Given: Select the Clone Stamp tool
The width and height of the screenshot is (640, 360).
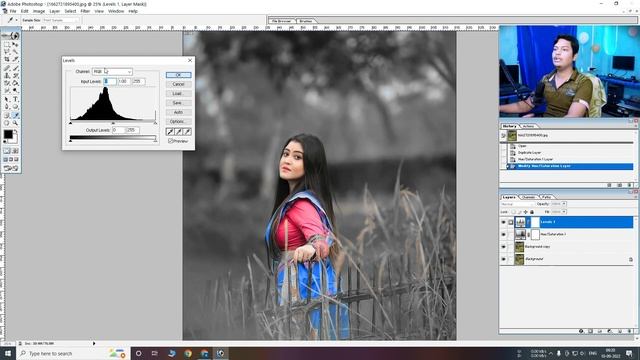Looking at the screenshot, I should (x=7, y=76).
